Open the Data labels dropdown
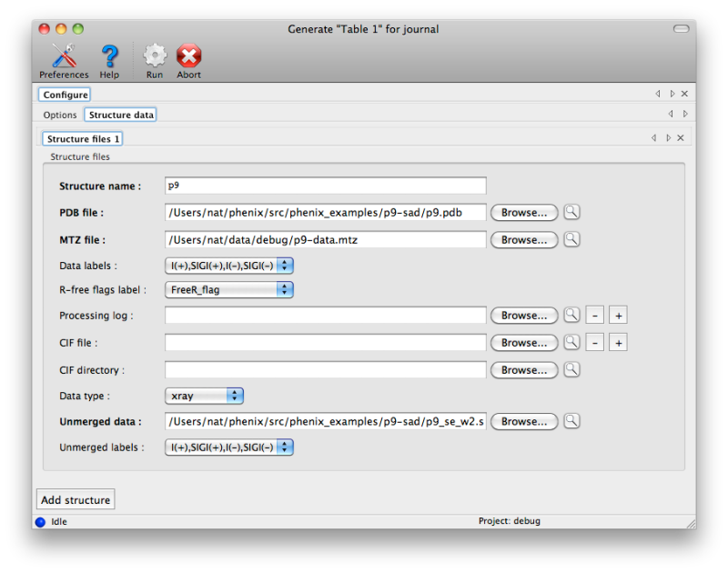Image resolution: width=728 pixels, height=573 pixels. coord(229,266)
